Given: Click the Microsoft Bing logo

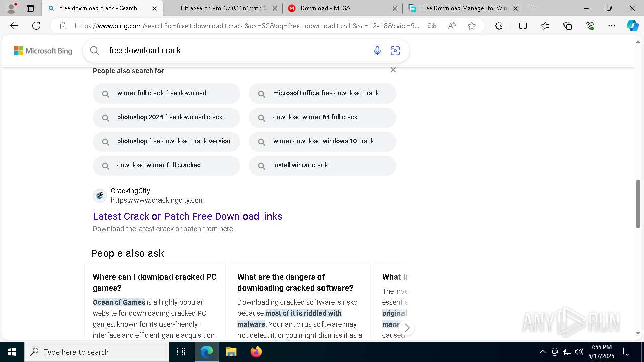Looking at the screenshot, I should click(x=43, y=51).
